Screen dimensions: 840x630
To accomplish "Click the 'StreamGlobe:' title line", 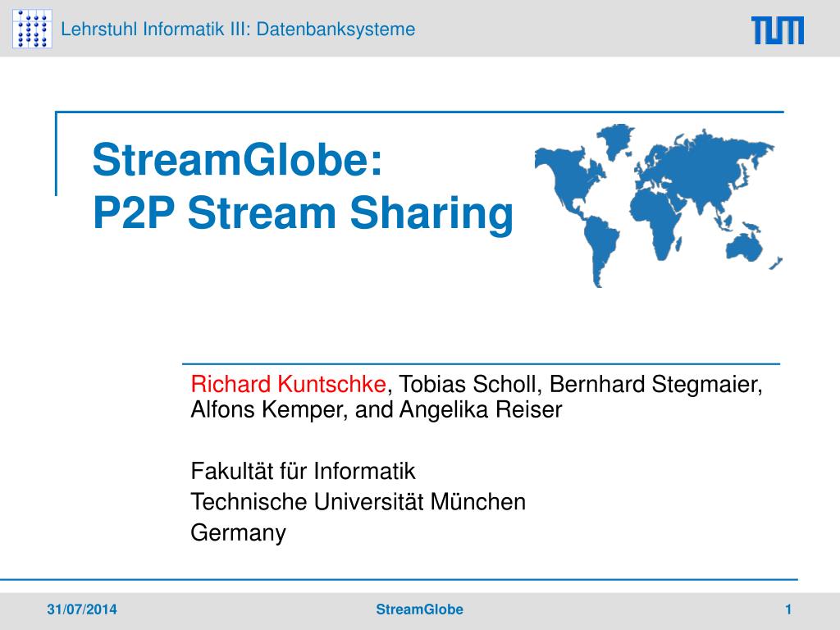I will pyautogui.click(x=238, y=160).
